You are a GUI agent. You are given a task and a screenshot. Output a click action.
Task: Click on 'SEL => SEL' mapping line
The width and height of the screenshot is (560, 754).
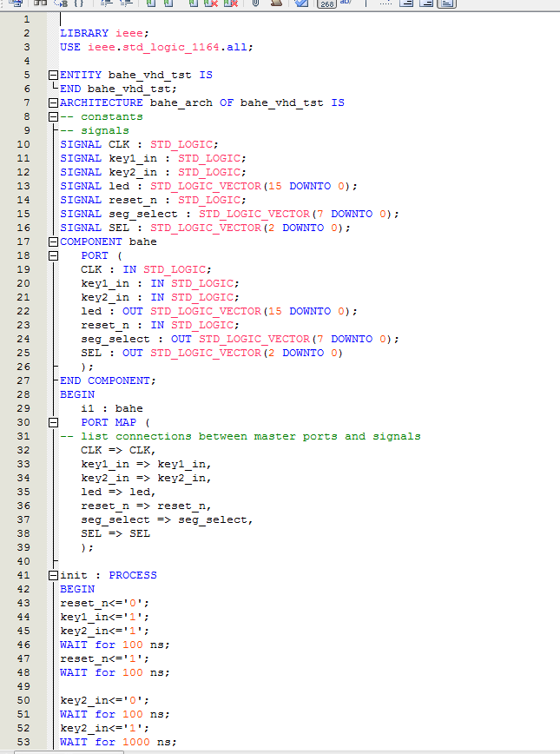(x=115, y=533)
